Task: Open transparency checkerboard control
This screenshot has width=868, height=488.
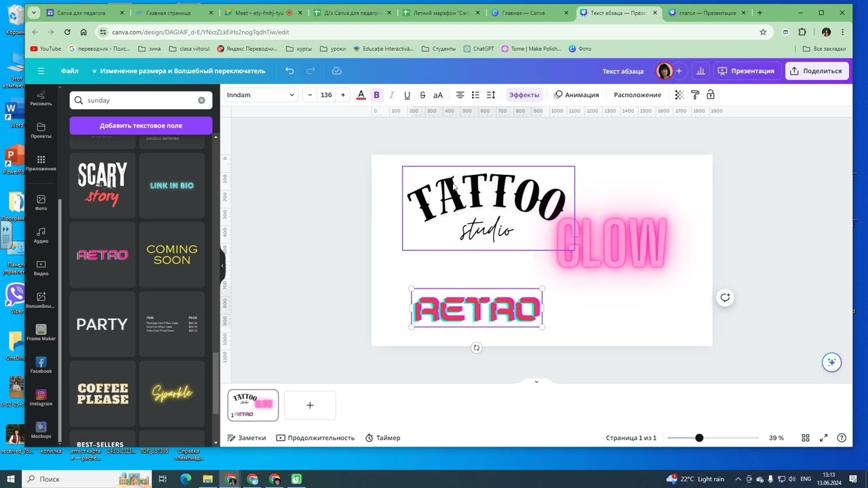Action: [679, 95]
